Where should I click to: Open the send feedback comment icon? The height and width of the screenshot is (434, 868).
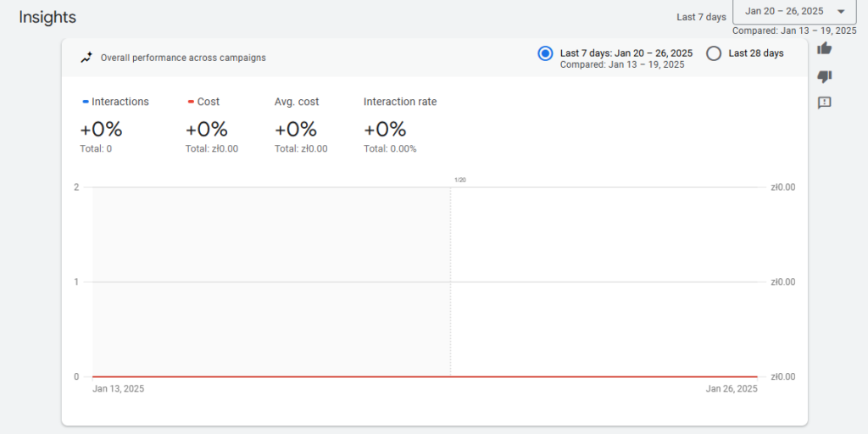pyautogui.click(x=824, y=103)
